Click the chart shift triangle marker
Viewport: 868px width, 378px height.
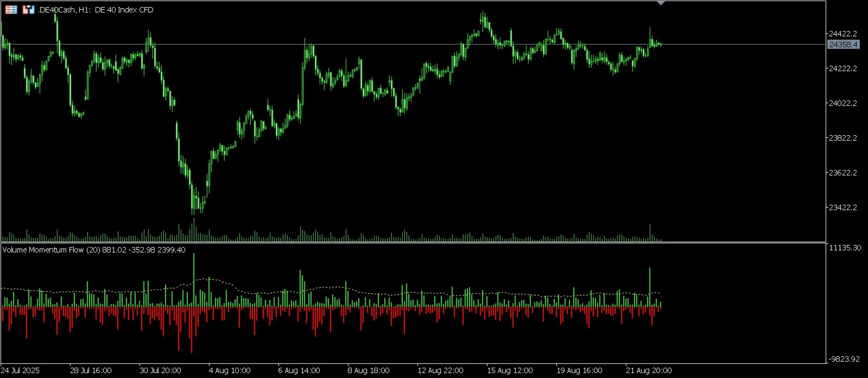[x=661, y=3]
